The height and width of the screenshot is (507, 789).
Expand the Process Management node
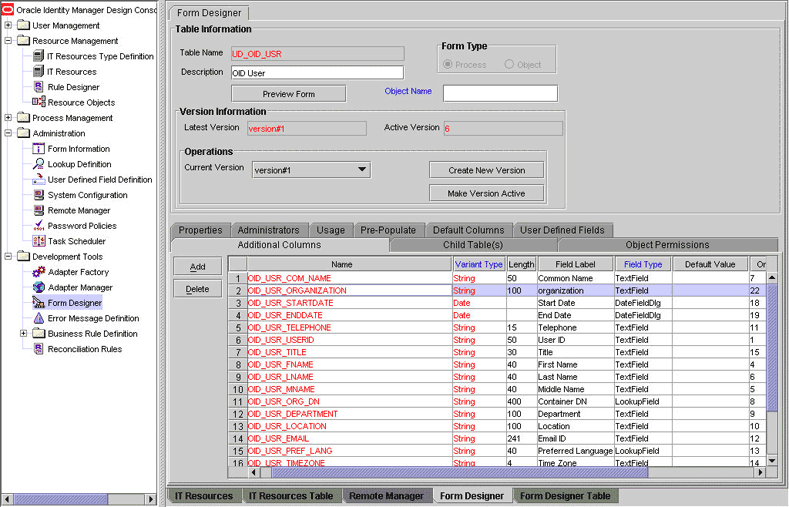tap(8, 118)
